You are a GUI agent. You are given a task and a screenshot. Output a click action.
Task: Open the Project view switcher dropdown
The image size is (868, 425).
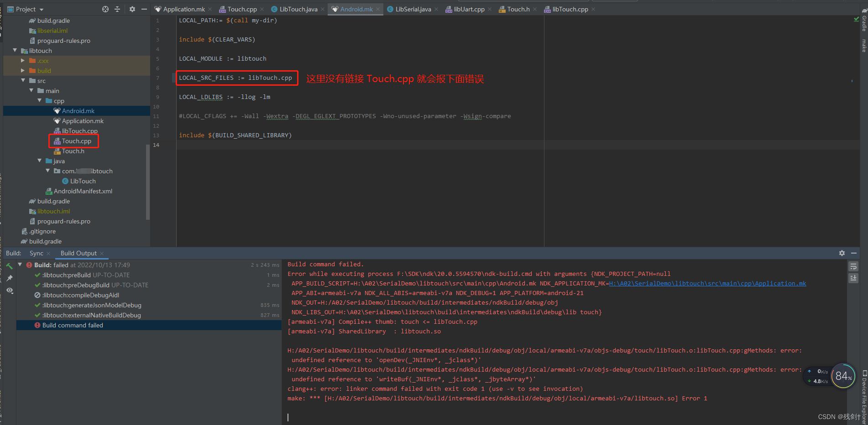tap(40, 9)
